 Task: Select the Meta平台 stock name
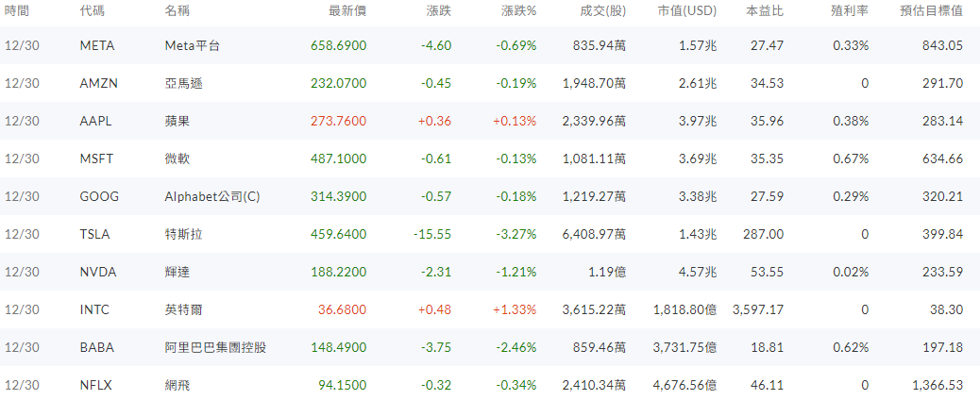pyautogui.click(x=193, y=45)
